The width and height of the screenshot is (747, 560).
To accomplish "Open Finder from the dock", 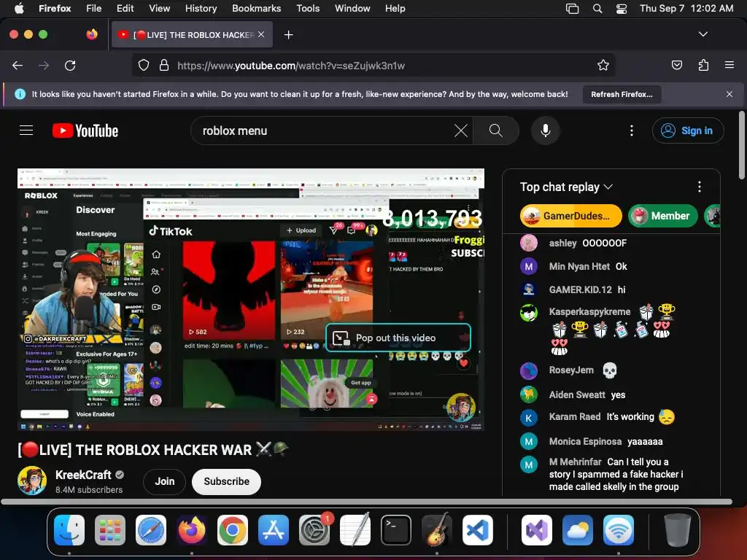I will coord(69,530).
